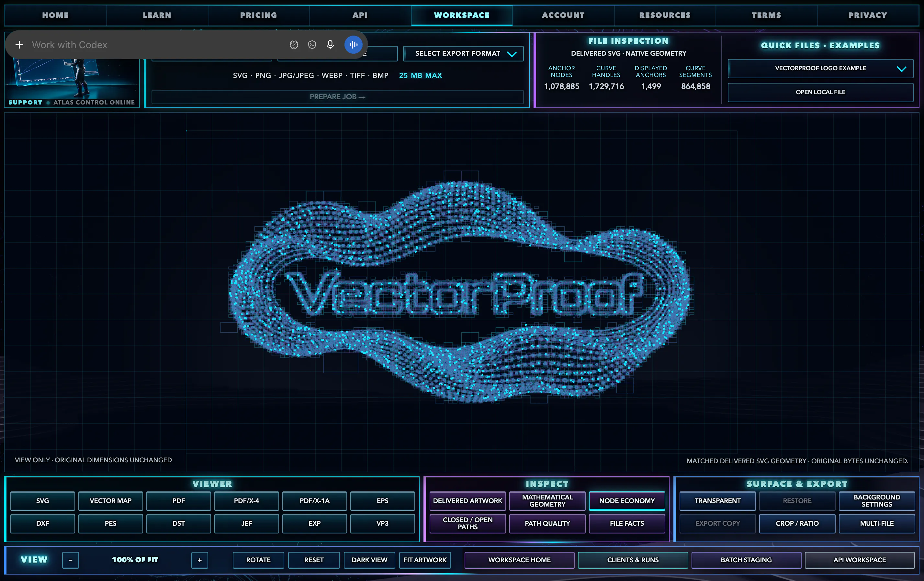Click the Anchor Nodes value 1,078,885
Image resolution: width=924 pixels, height=581 pixels.
pyautogui.click(x=561, y=87)
